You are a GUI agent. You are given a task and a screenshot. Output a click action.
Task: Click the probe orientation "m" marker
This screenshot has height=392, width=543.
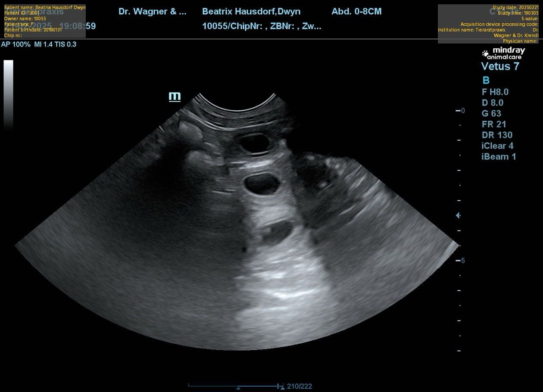pyautogui.click(x=175, y=96)
